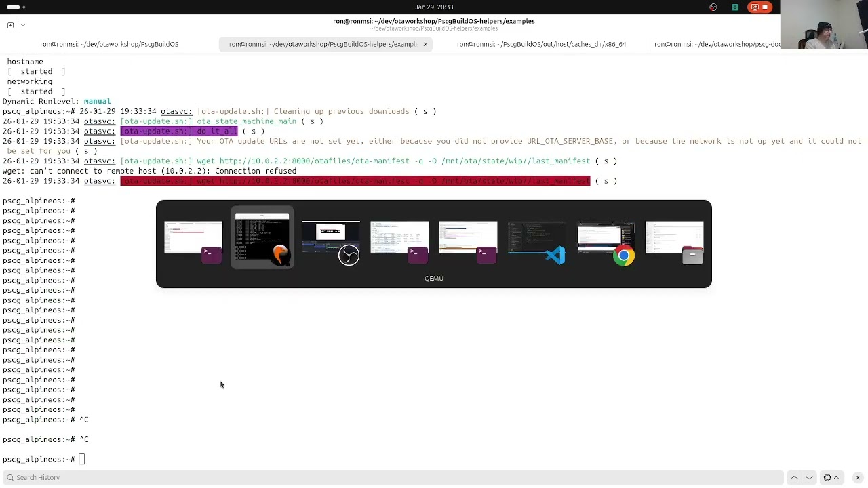Select the Terminal window left of VS Code
This screenshot has height=488, width=868.
pos(469,239)
